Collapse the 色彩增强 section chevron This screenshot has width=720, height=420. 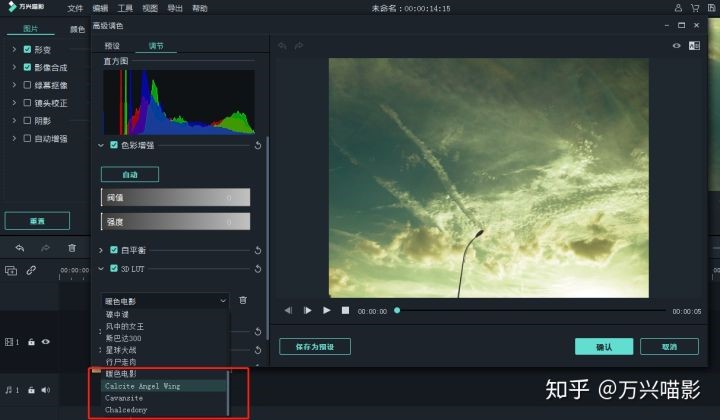(x=101, y=146)
